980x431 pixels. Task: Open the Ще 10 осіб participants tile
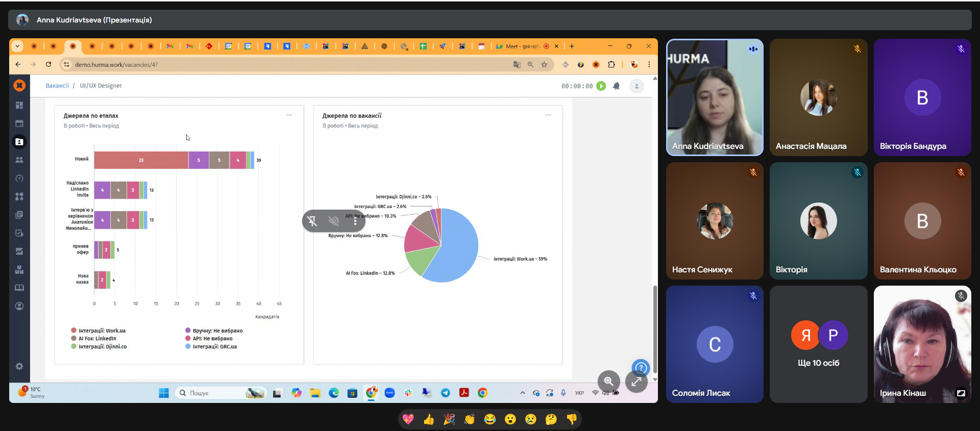818,344
